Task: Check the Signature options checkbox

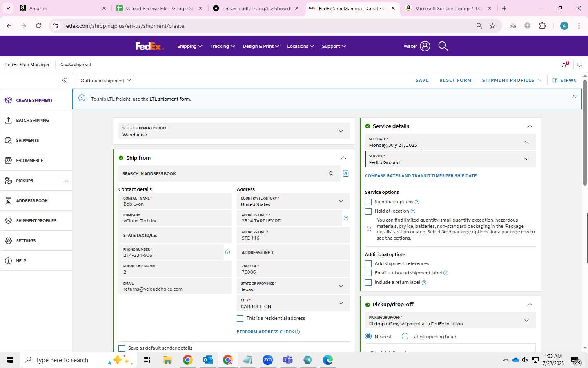Action: pos(368,202)
